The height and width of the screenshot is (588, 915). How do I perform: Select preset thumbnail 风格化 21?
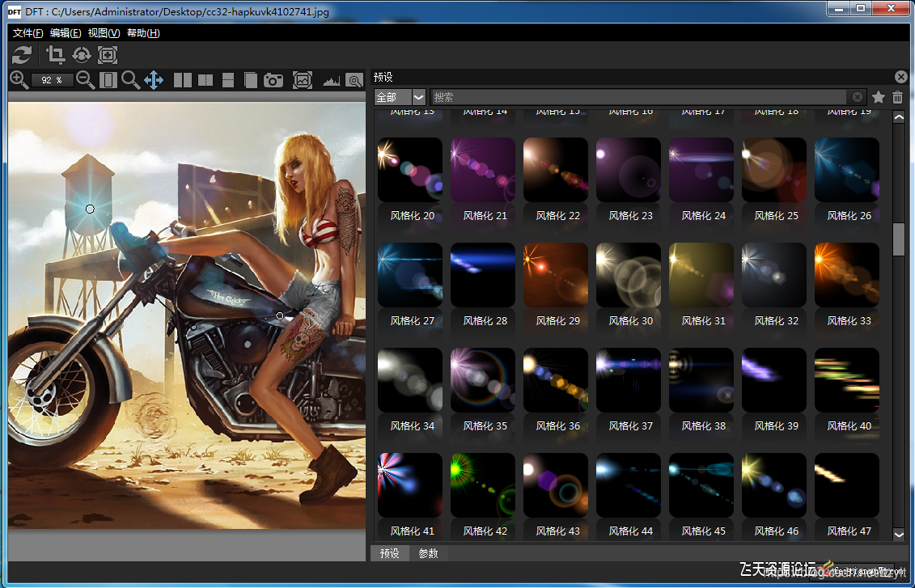pyautogui.click(x=483, y=170)
